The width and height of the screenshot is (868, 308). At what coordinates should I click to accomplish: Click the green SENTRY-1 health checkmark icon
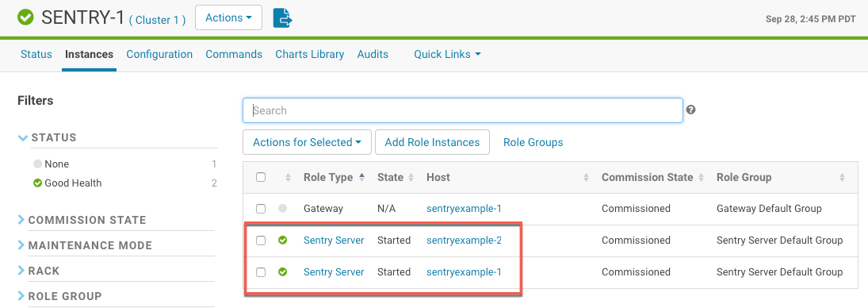(25, 17)
